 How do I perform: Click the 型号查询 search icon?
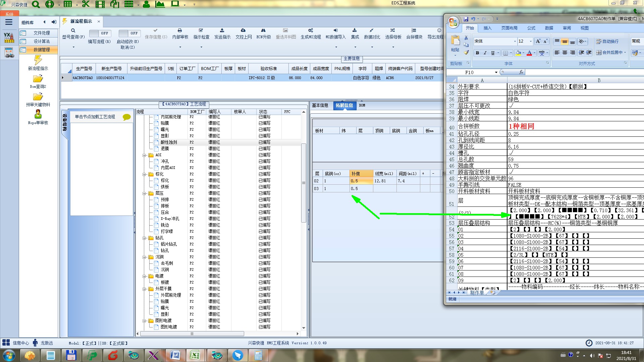click(x=73, y=31)
